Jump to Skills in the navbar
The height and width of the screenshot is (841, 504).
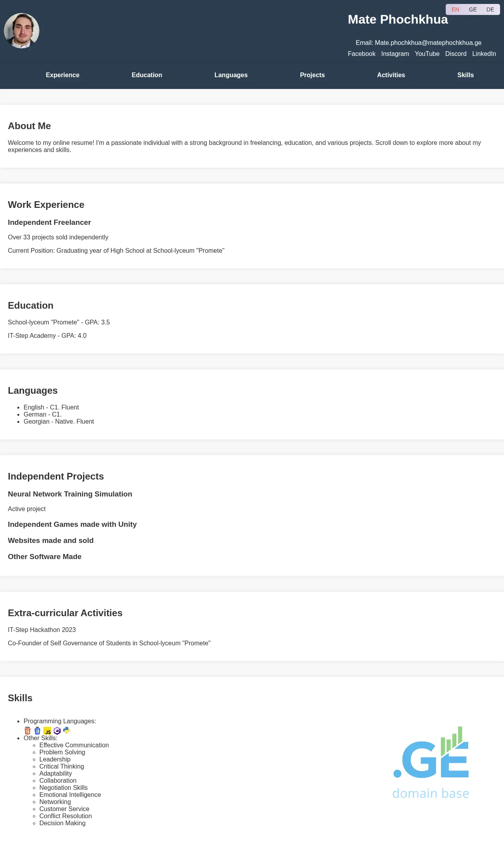pos(465,75)
